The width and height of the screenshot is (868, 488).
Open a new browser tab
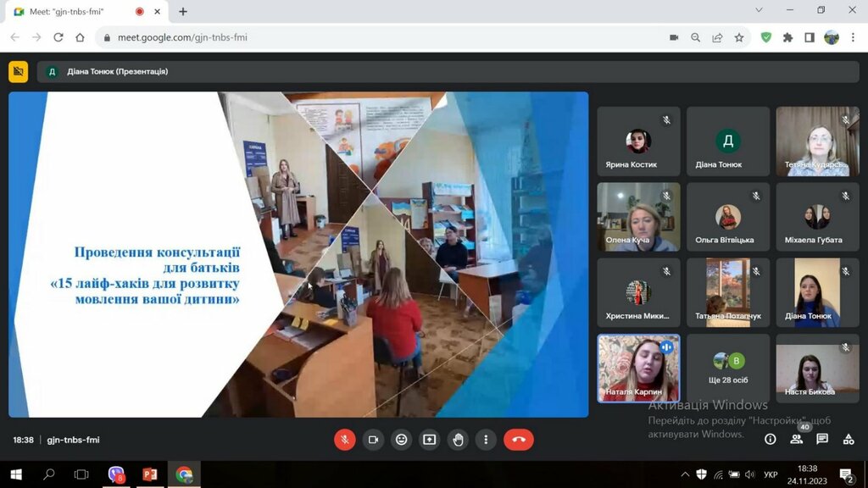coord(183,12)
